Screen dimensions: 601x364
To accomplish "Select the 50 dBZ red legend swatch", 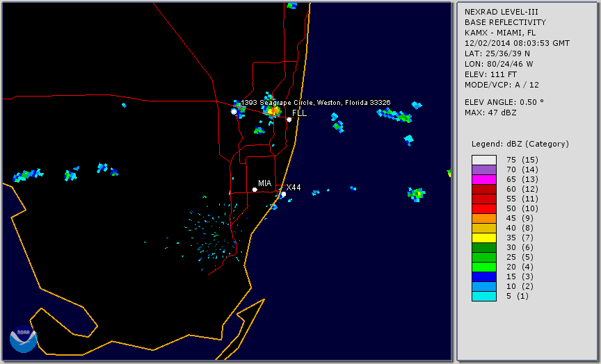I will click(484, 208).
